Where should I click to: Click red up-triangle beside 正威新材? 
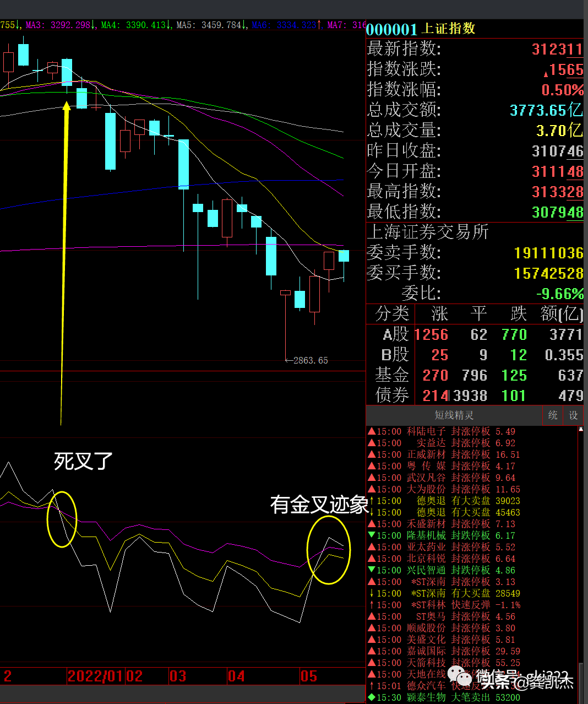[372, 454]
